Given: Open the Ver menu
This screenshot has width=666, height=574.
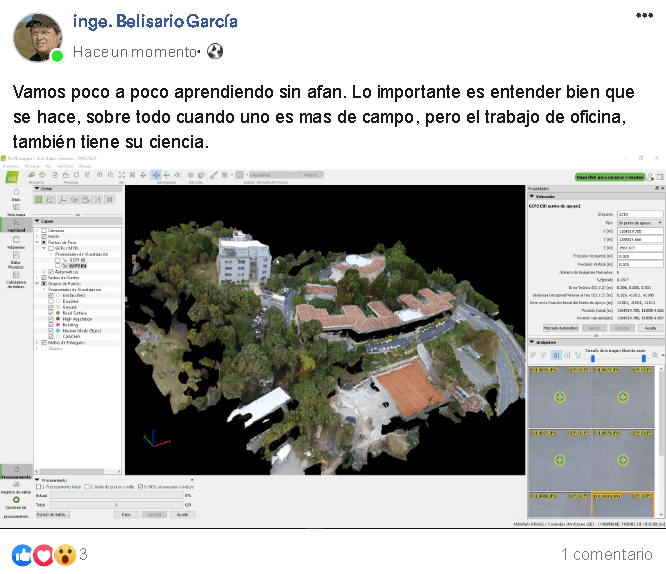Looking at the screenshot, I should pos(48,166).
